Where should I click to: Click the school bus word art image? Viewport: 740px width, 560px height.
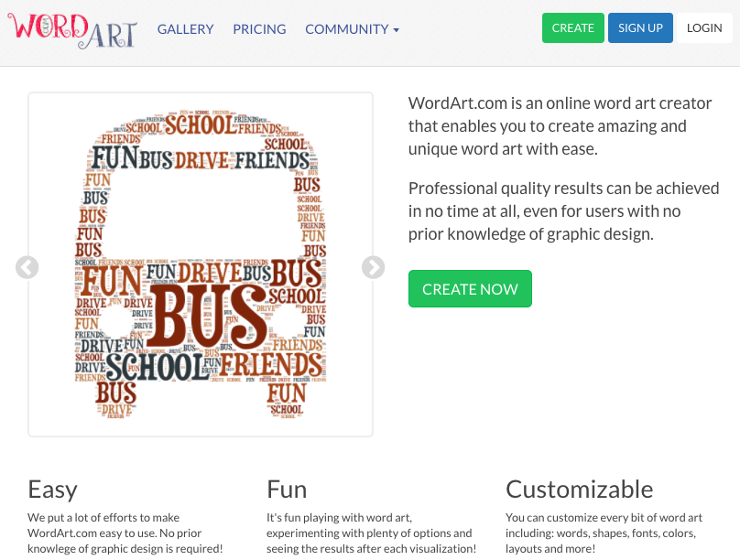click(200, 263)
